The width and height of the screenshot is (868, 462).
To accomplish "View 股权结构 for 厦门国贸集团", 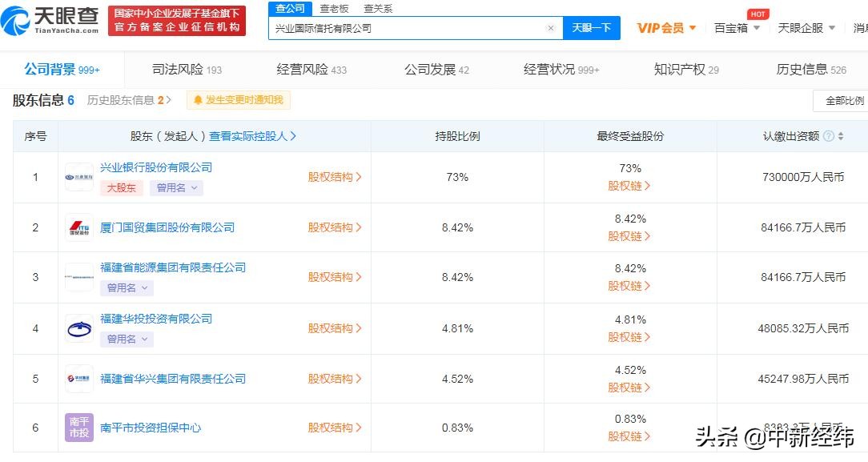I will [x=335, y=227].
